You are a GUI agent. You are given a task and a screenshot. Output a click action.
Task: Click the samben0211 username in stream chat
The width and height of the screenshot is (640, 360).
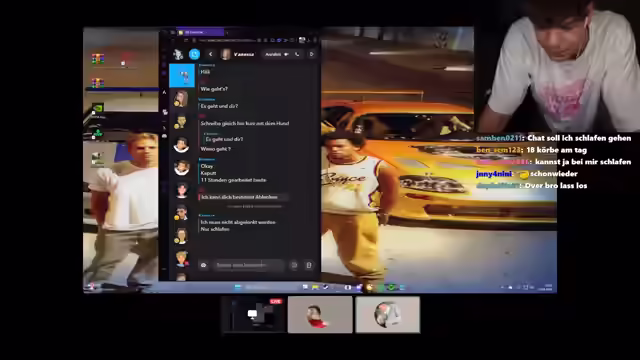click(499, 138)
